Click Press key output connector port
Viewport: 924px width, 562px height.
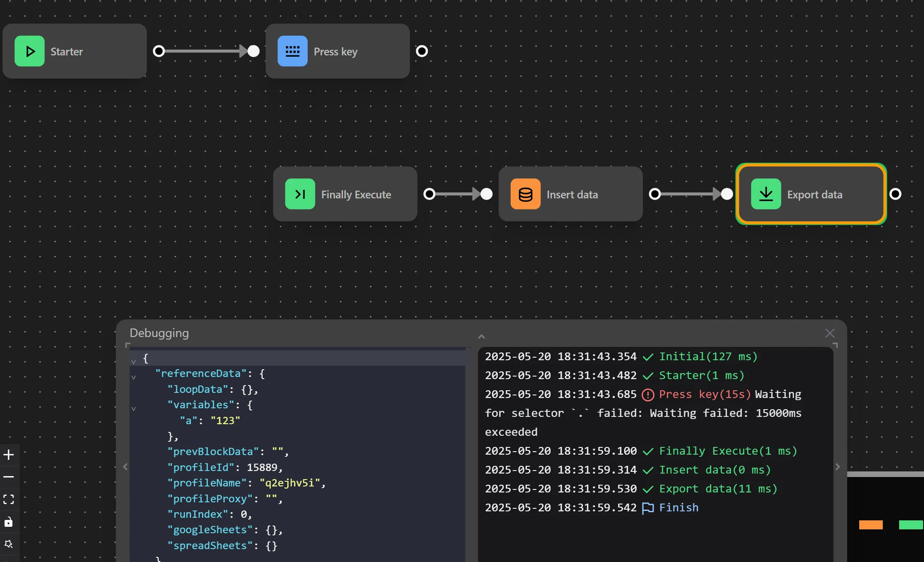point(422,51)
